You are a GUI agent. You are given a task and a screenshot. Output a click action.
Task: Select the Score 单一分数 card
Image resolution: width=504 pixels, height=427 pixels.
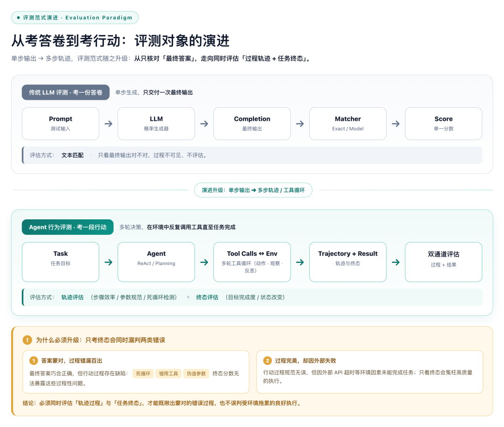click(x=444, y=124)
